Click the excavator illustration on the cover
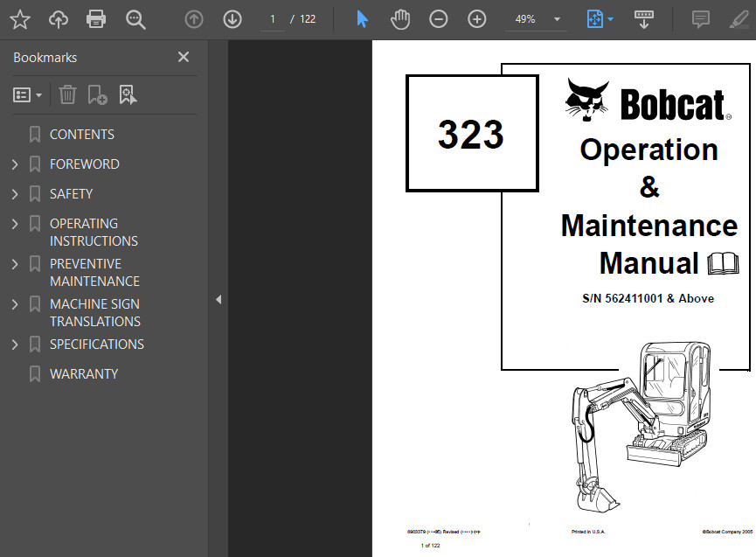The width and height of the screenshot is (756, 557). coord(642,427)
